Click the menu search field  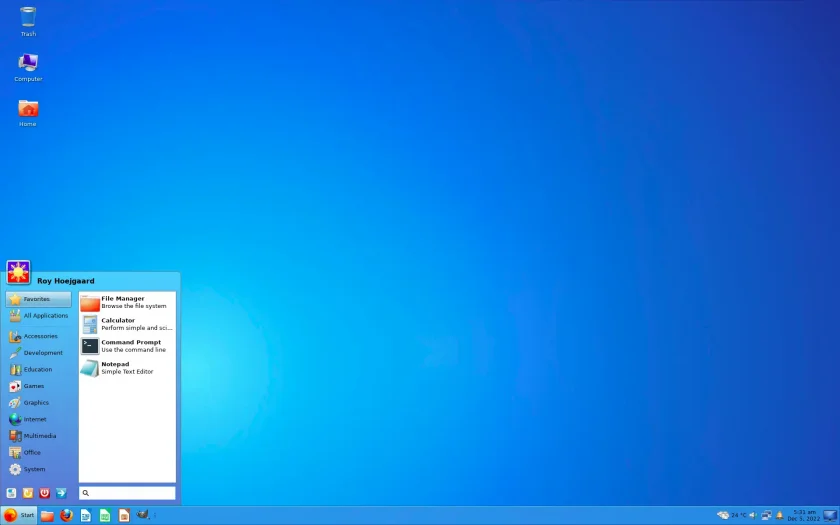pyautogui.click(x=128, y=493)
